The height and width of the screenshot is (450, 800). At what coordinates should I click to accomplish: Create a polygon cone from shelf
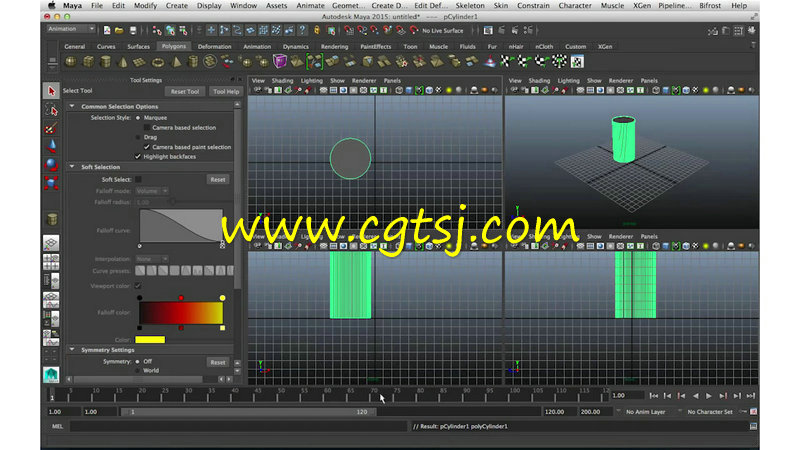click(122, 62)
